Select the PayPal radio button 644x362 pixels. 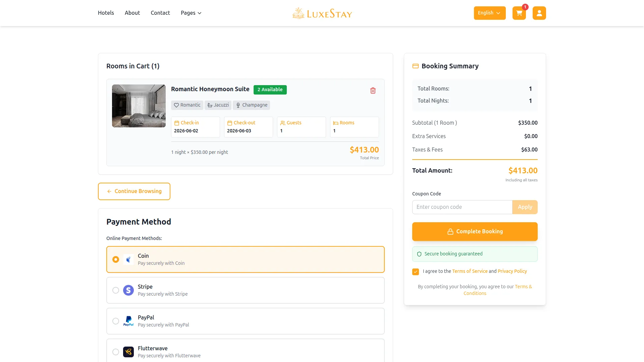116,321
